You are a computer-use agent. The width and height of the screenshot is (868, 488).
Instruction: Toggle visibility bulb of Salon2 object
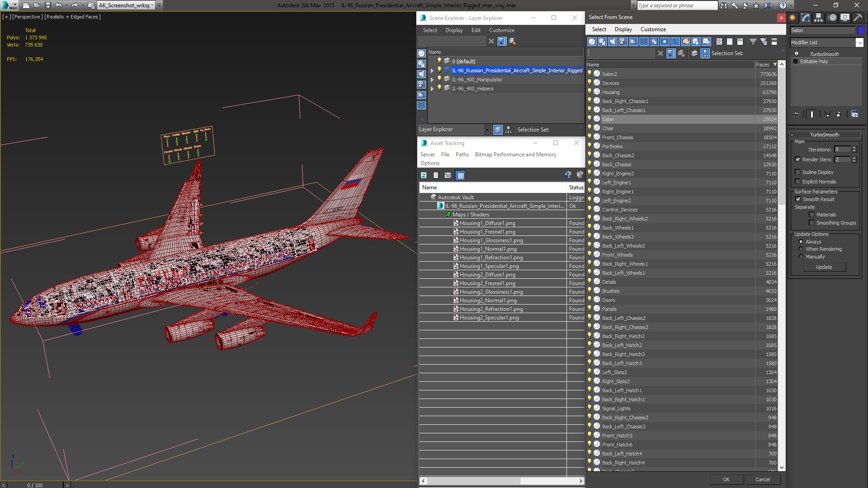(x=590, y=74)
